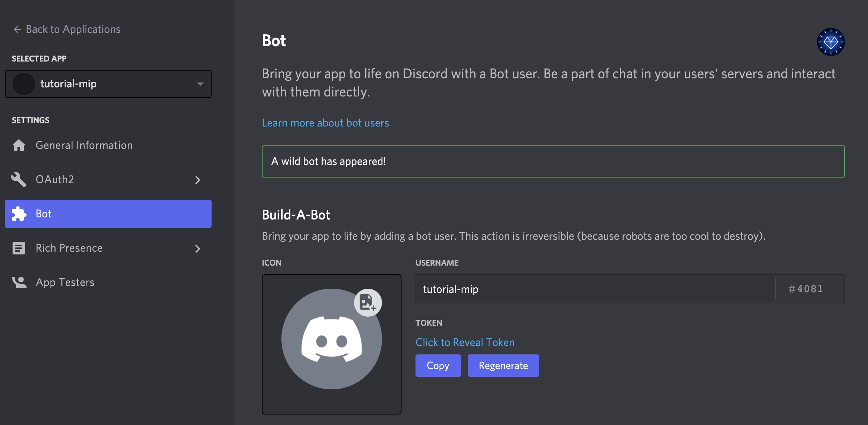Click the default Discord bot icon image
Image resolution: width=868 pixels, height=425 pixels.
pos(331,339)
